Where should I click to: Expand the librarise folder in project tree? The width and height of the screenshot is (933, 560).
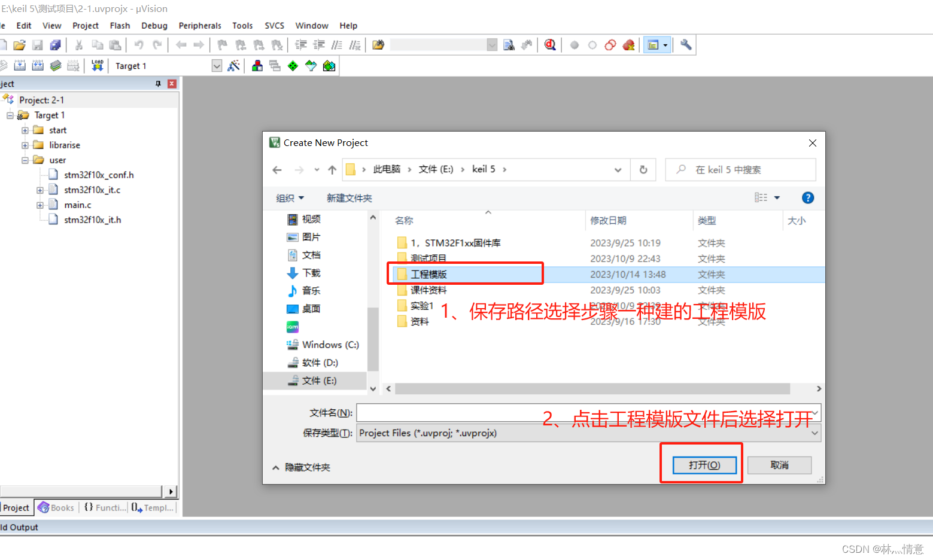pos(25,145)
